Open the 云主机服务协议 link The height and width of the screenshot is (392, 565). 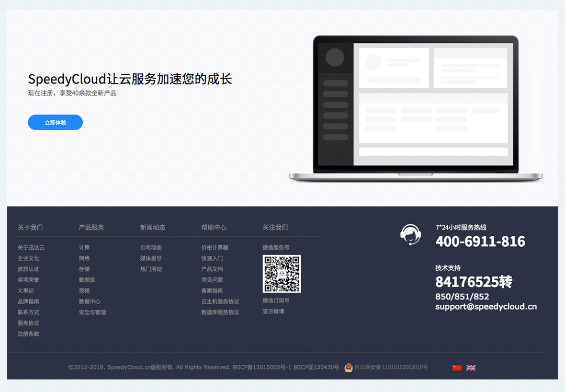pyautogui.click(x=220, y=302)
